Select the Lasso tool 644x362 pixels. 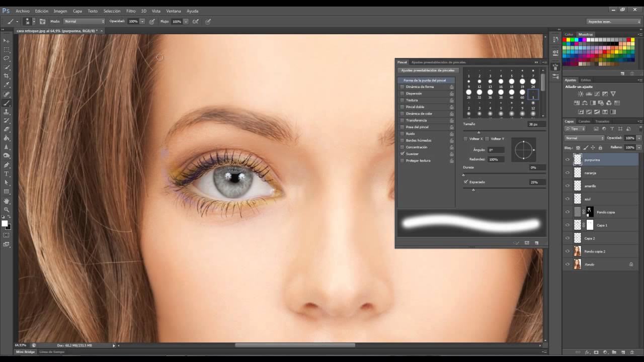point(7,58)
